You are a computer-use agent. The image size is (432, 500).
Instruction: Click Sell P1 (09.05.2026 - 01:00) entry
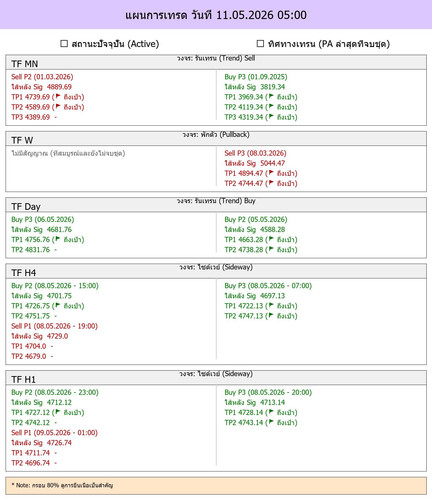coord(54,433)
